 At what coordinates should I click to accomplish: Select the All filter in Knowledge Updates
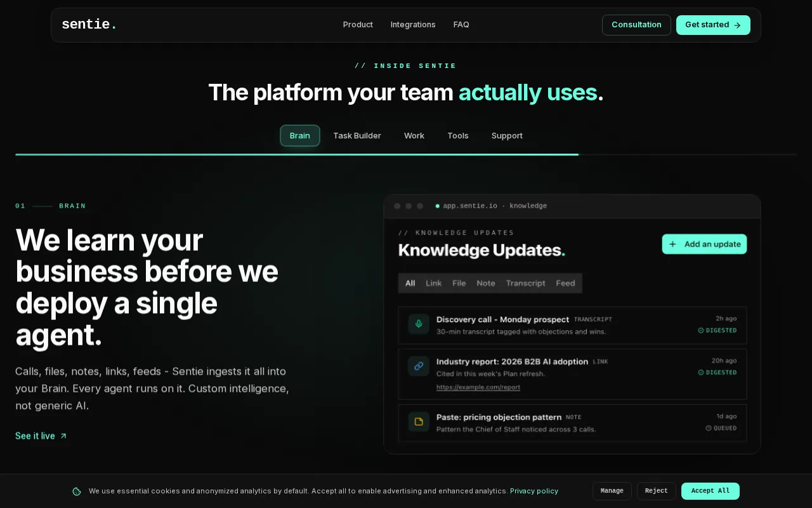(x=410, y=283)
